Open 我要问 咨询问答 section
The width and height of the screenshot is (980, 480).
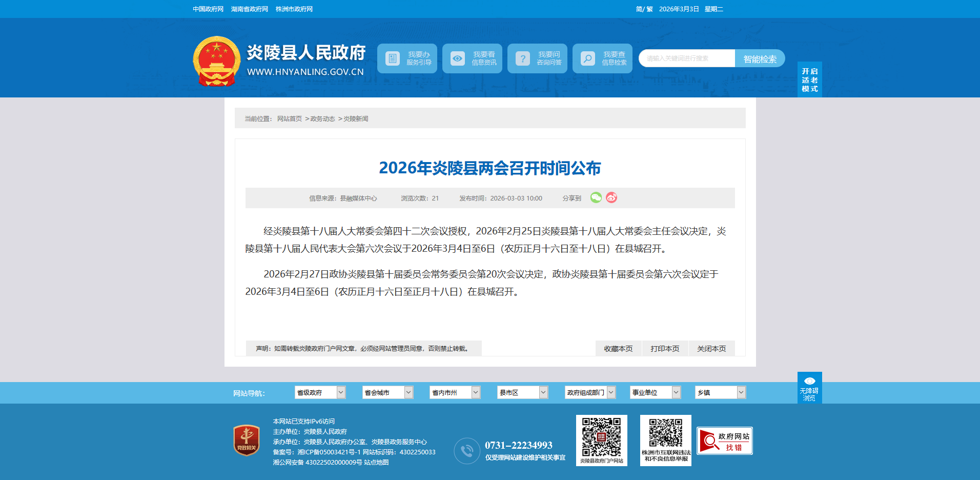click(x=537, y=58)
